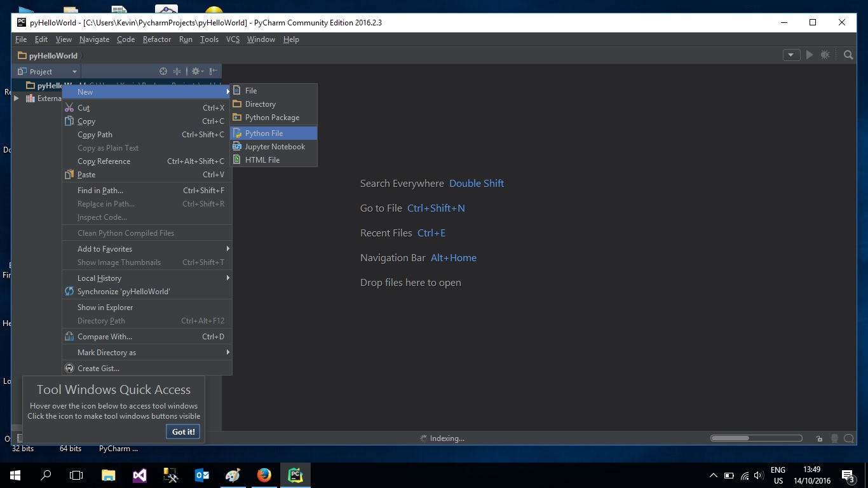This screenshot has height=488, width=868.
Task: Click the Scroll from Source target icon
Action: pyautogui.click(x=163, y=71)
